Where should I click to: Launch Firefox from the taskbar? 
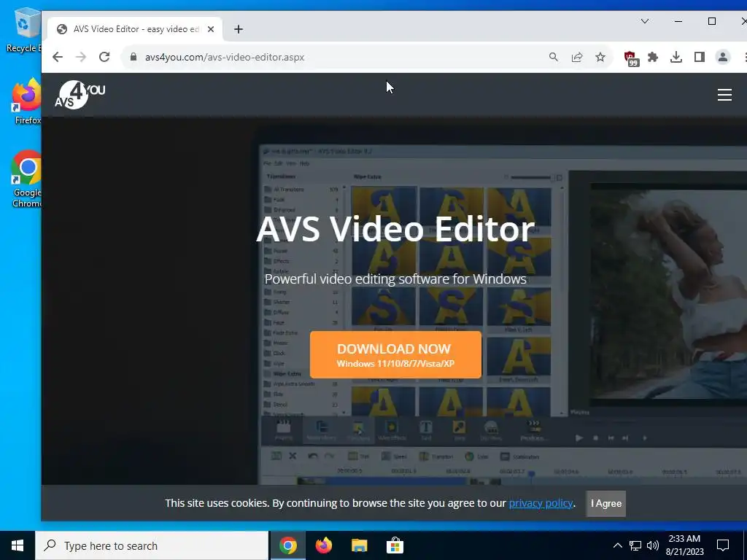pyautogui.click(x=324, y=545)
